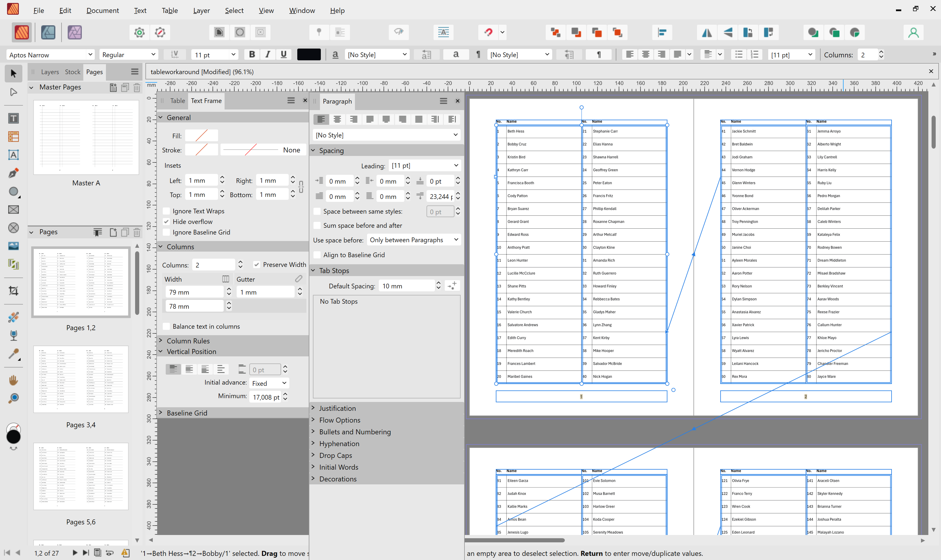This screenshot has width=941, height=560.
Task: Center align text in toolbar
Action: point(646,54)
